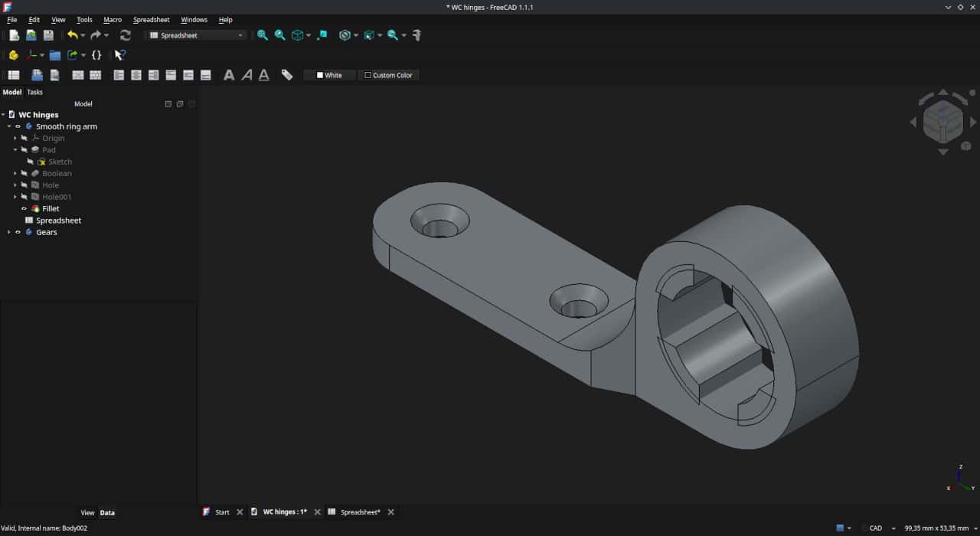Viewport: 980px width, 536px height.
Task: Expand the Hole001 node
Action: 15,197
